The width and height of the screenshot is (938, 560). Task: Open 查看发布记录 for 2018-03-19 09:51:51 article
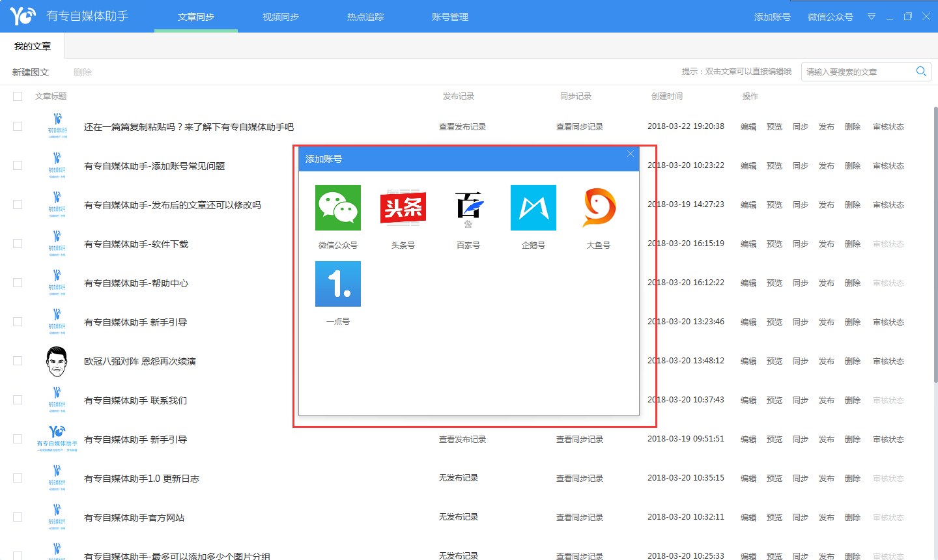[x=462, y=440]
